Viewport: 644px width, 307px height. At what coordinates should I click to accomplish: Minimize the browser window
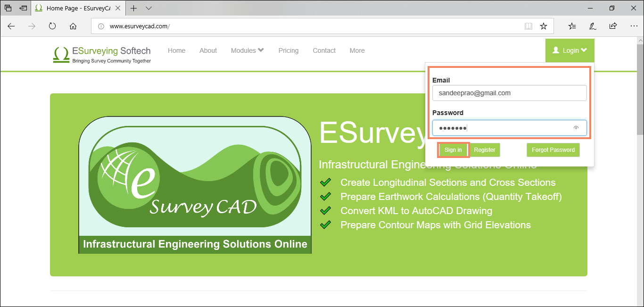click(590, 8)
